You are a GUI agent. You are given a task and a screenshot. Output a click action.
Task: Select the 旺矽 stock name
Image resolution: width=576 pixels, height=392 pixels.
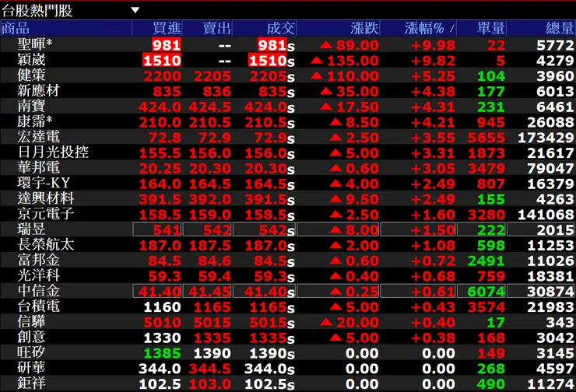(31, 353)
